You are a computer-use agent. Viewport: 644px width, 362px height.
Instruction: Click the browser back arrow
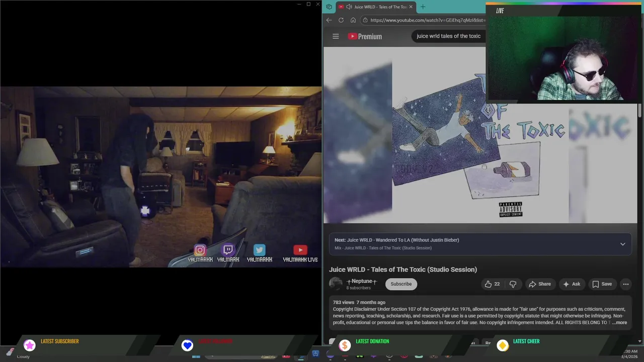coord(329,20)
